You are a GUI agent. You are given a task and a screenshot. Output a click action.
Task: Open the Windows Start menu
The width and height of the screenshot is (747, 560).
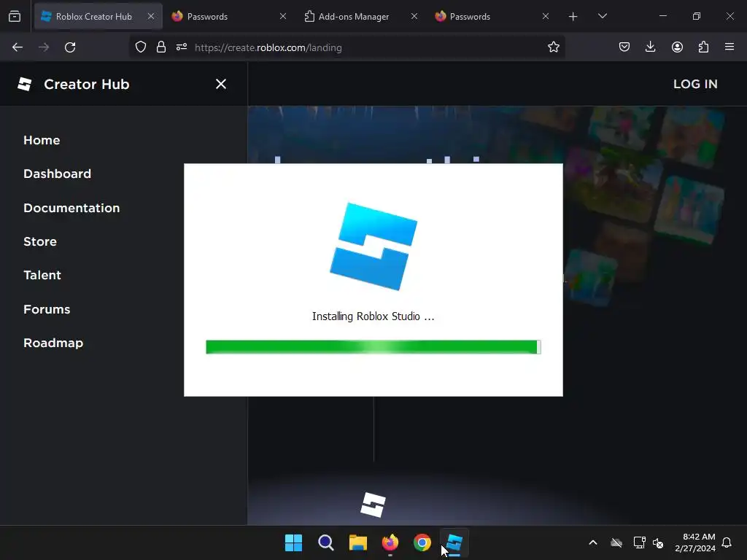pos(293,542)
